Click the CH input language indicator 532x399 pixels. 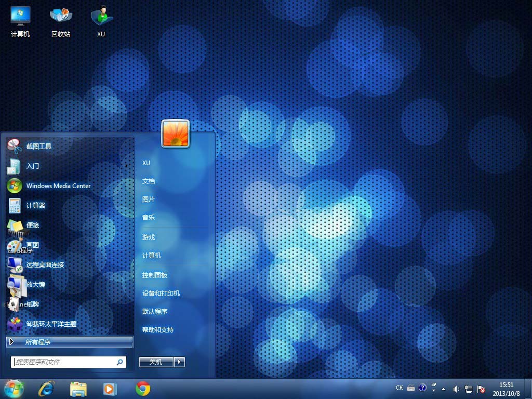point(399,388)
